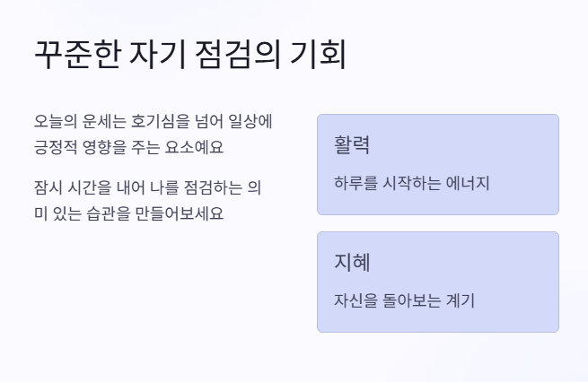Screen dimensions: 588x382
Task: Click the word "꾸준한" in the heading
Action: 77,55
